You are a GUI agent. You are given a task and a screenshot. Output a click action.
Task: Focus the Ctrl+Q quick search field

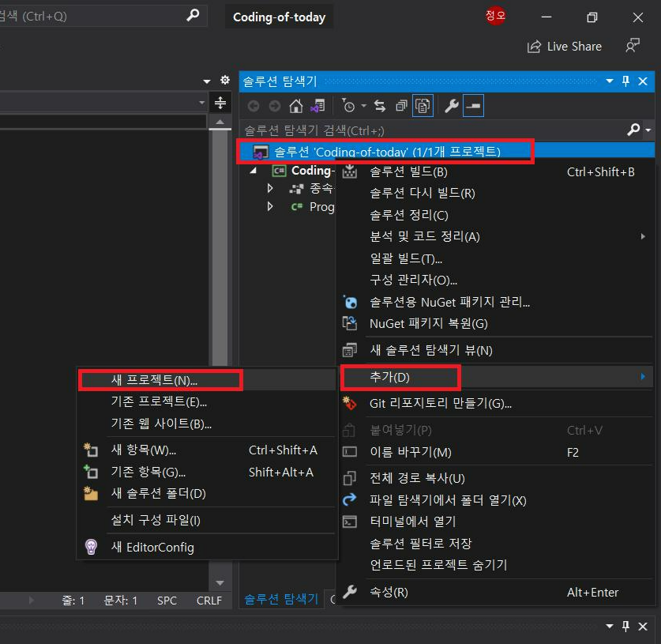pyautogui.click(x=91, y=16)
